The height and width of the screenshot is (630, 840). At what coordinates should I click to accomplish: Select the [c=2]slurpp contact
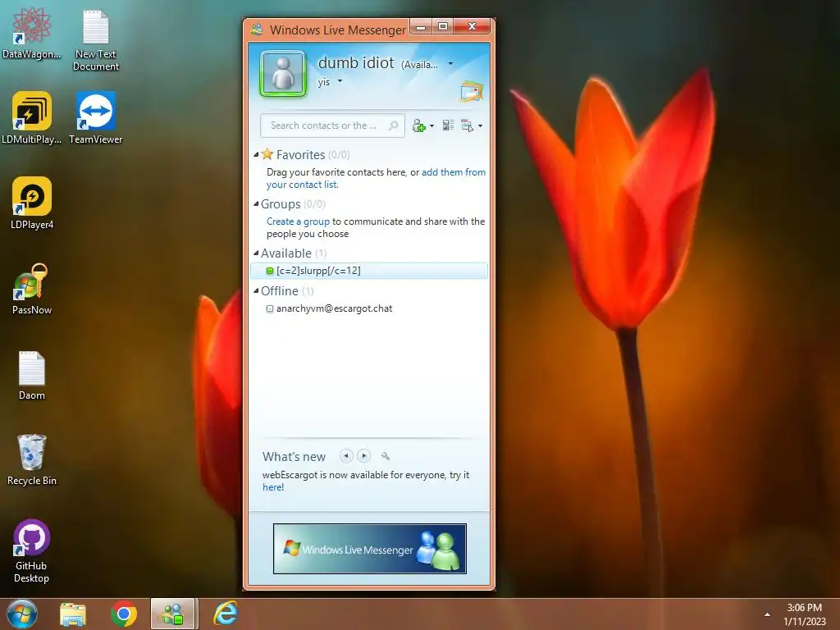click(369, 271)
